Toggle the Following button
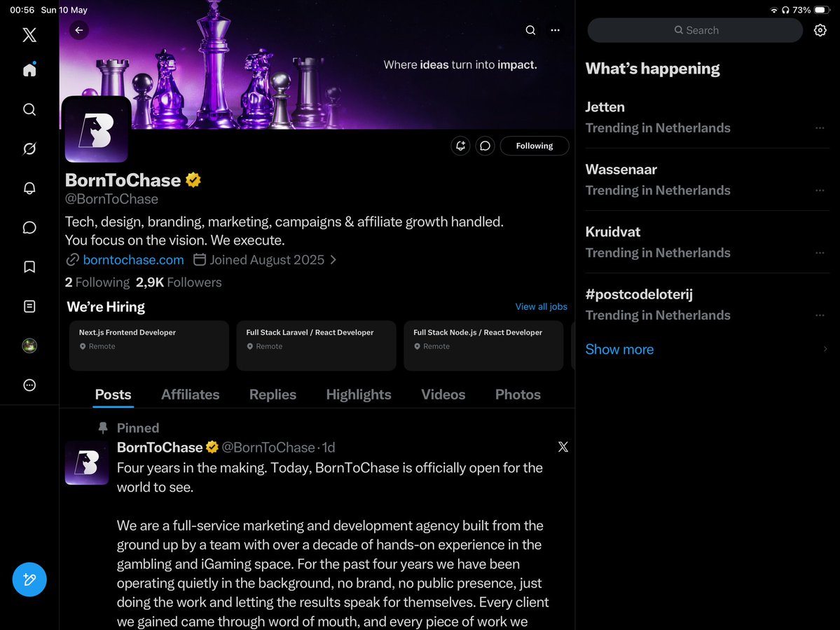This screenshot has height=630, width=840. tap(534, 146)
